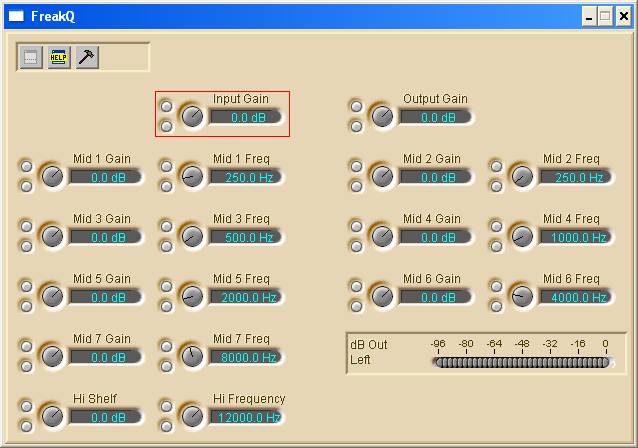Click the Mid 7 Freq 8000.0 Hz field

click(245, 357)
